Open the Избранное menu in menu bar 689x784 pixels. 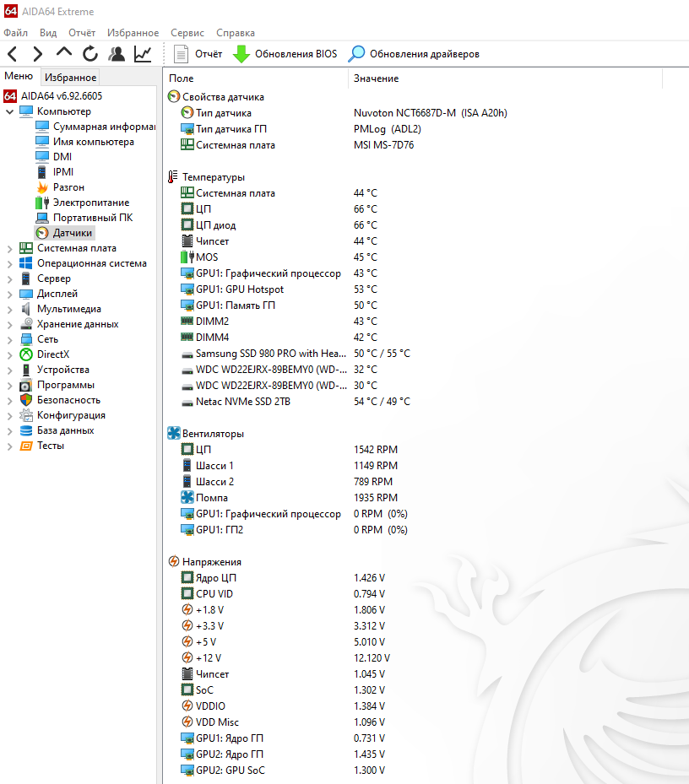click(133, 33)
